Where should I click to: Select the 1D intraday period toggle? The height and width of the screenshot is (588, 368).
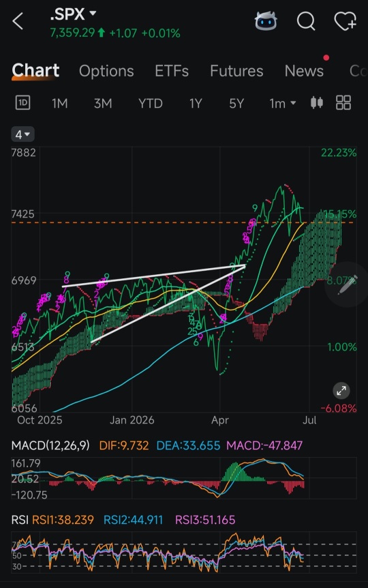click(x=23, y=103)
